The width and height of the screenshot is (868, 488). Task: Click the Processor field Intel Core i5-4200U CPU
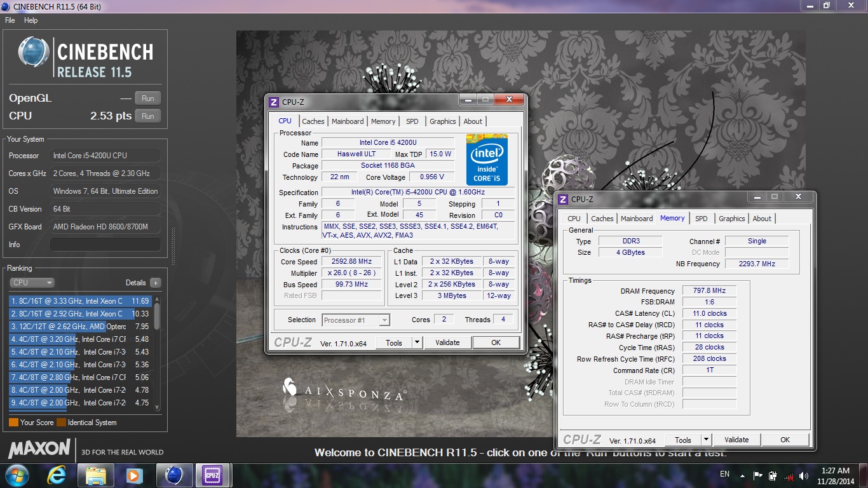pyautogui.click(x=105, y=156)
